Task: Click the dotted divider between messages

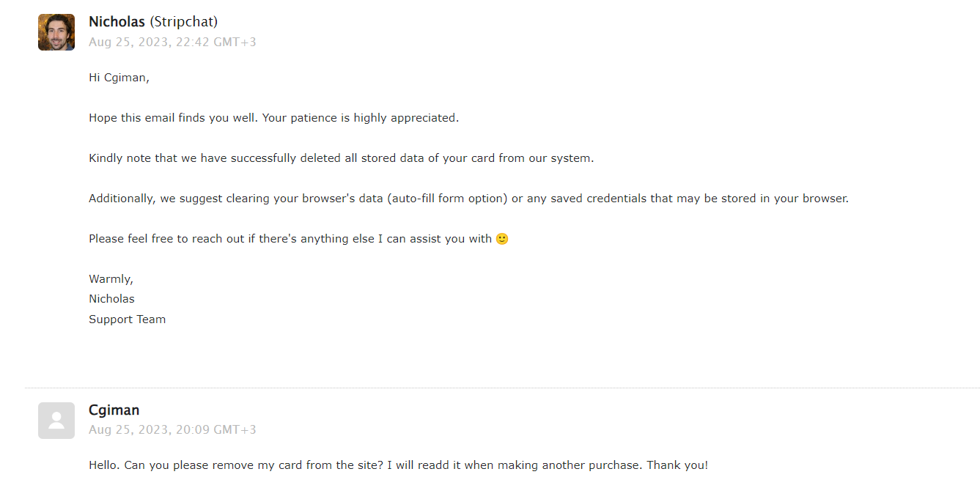Action: click(502, 388)
